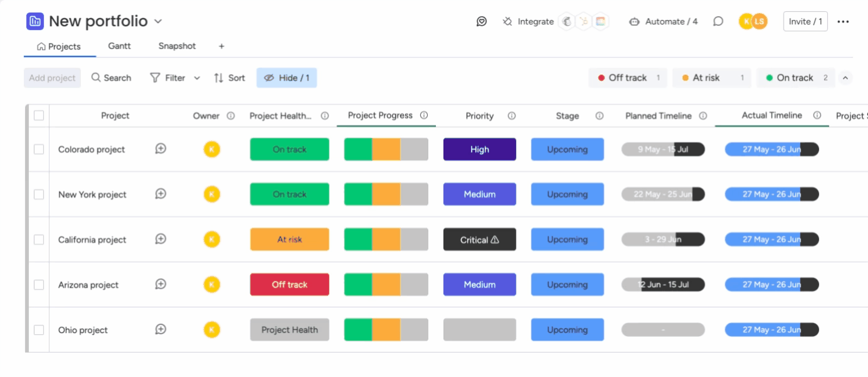This screenshot has width=868, height=377.
Task: Open Colorado planned timeline 9 May - 15 Jul
Action: pos(663,149)
